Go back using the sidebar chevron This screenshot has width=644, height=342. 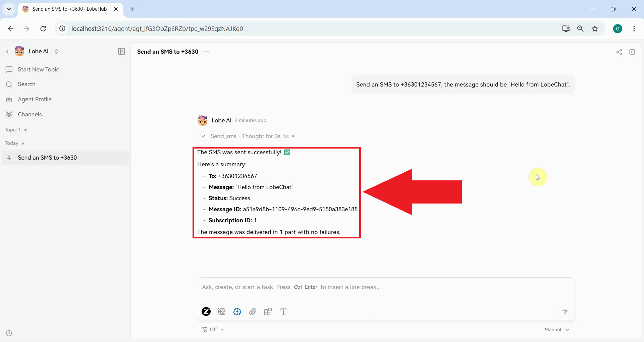click(7, 51)
